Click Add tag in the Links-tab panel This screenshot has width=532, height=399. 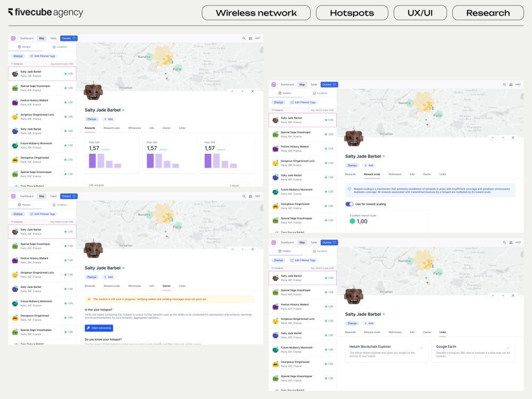pos(369,323)
